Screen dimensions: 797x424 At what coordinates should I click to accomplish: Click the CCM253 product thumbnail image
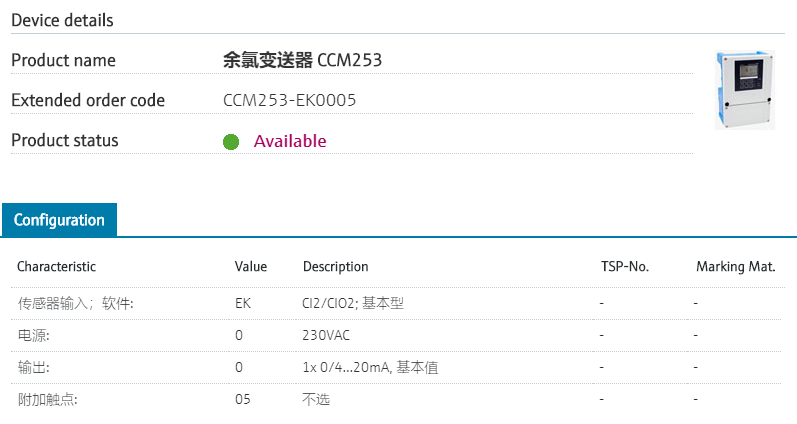pyautogui.click(x=744, y=90)
